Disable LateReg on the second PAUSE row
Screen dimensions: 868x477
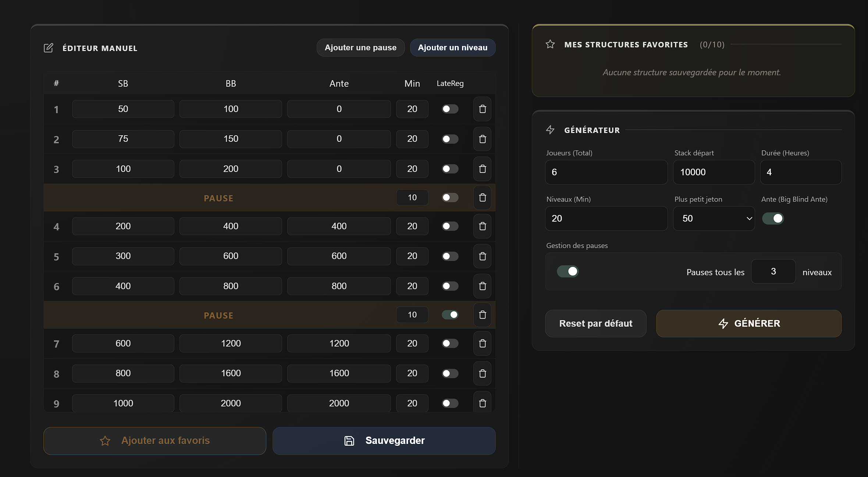450,315
